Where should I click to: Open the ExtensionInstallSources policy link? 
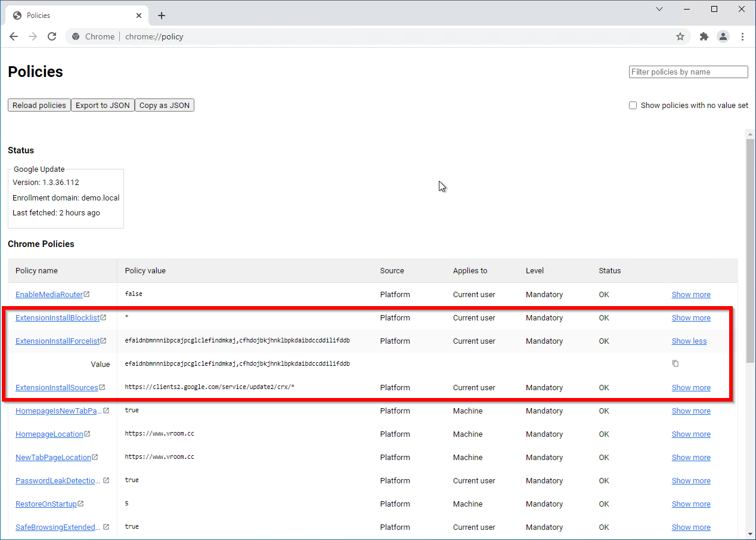pos(57,388)
